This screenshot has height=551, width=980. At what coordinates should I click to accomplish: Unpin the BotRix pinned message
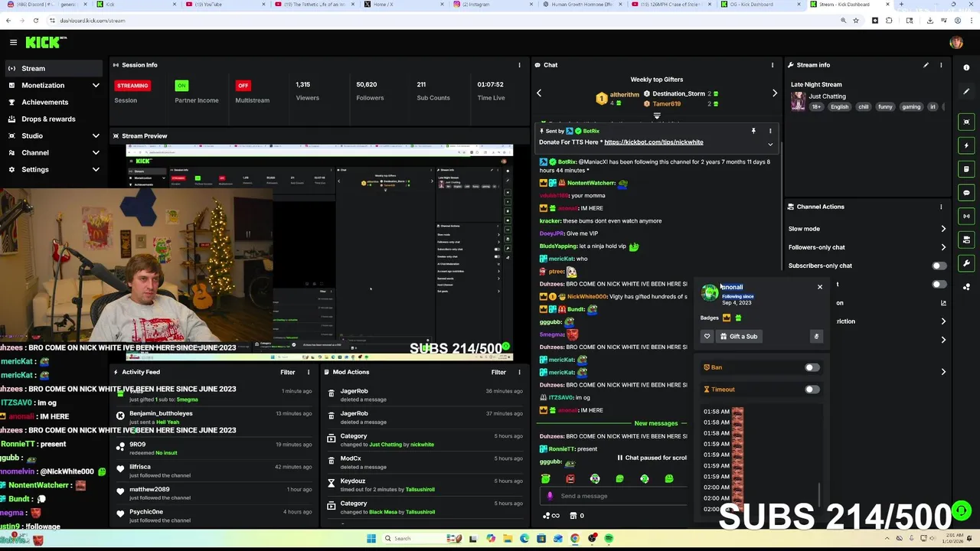[753, 131]
